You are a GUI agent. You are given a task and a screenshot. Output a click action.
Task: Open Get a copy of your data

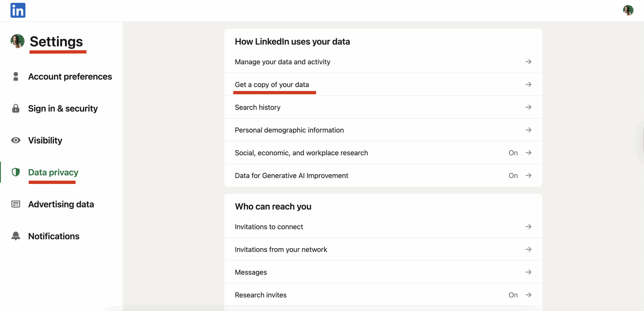[272, 85]
